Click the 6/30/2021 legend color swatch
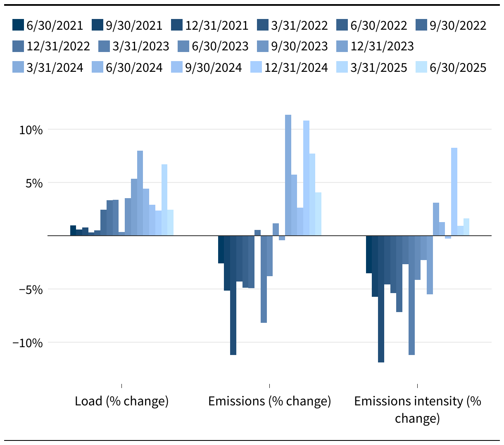The height and width of the screenshot is (445, 504). (19, 25)
